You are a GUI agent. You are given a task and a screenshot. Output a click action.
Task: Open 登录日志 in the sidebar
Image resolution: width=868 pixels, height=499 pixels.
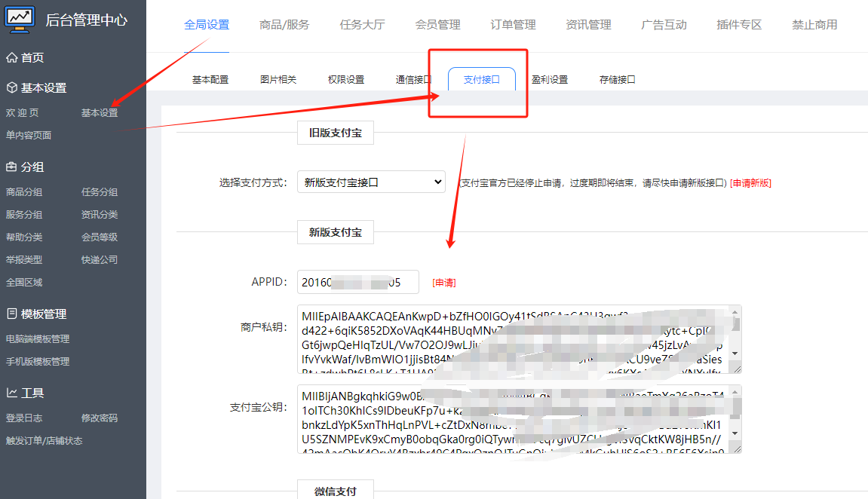pos(24,418)
